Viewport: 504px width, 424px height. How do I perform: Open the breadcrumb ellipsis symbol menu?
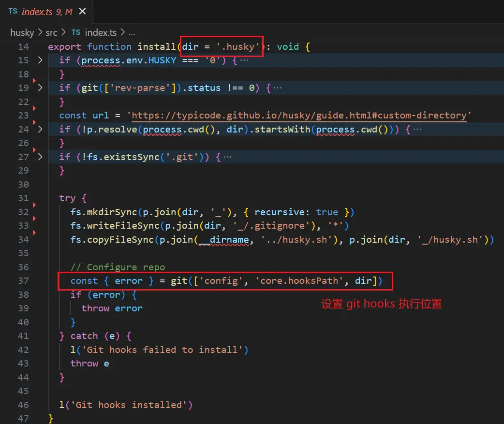pyautogui.click(x=132, y=33)
